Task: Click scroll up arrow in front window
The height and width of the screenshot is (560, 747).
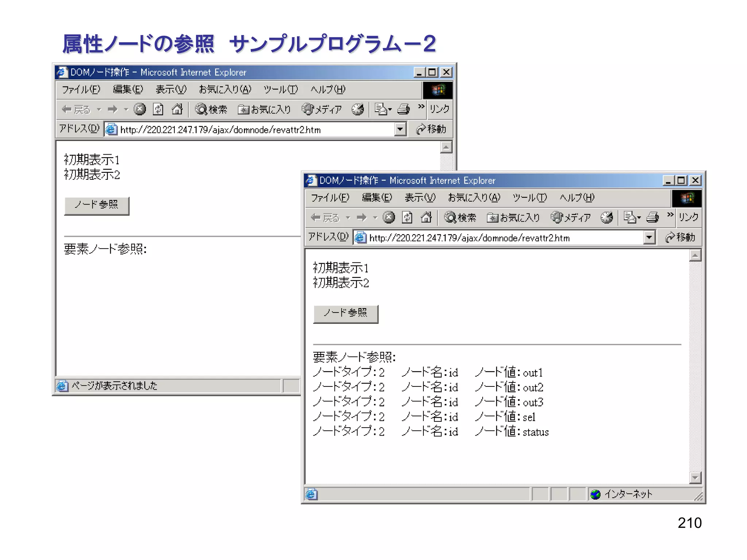Action: (695, 256)
